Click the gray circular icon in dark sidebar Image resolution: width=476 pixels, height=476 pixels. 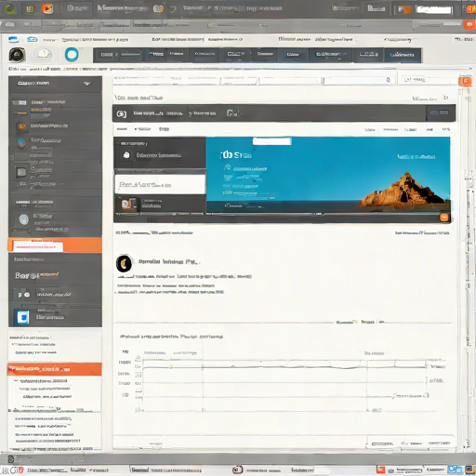pyautogui.click(x=24, y=219)
